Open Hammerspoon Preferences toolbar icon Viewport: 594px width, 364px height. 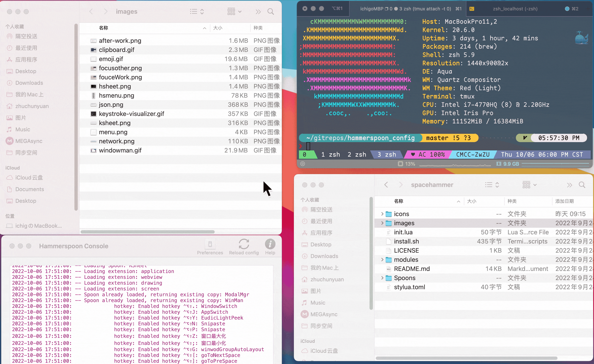210,244
